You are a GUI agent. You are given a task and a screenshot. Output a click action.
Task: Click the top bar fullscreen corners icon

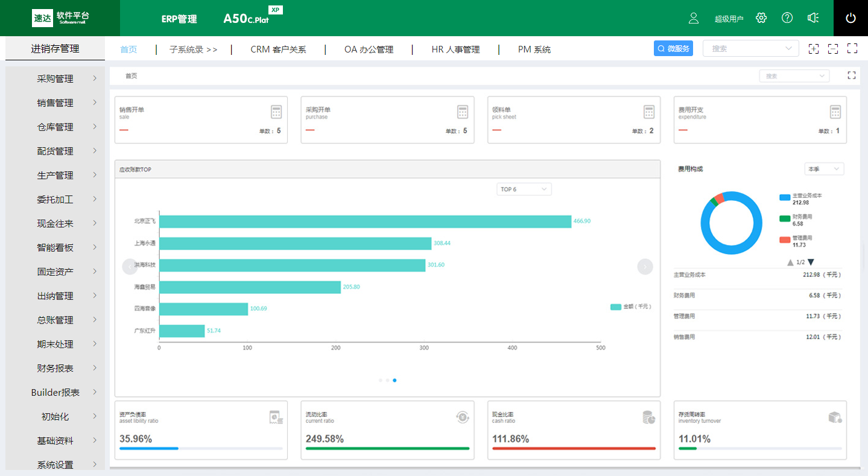(852, 49)
